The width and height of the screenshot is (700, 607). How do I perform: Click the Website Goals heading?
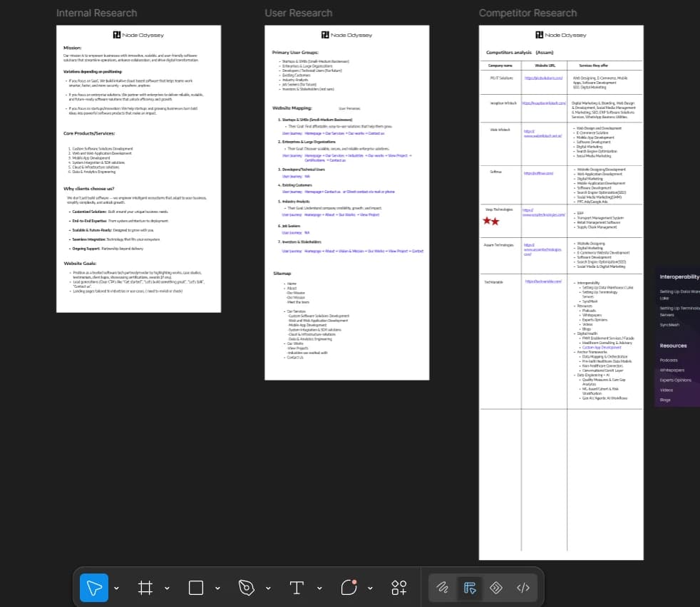pyautogui.click(x=80, y=264)
